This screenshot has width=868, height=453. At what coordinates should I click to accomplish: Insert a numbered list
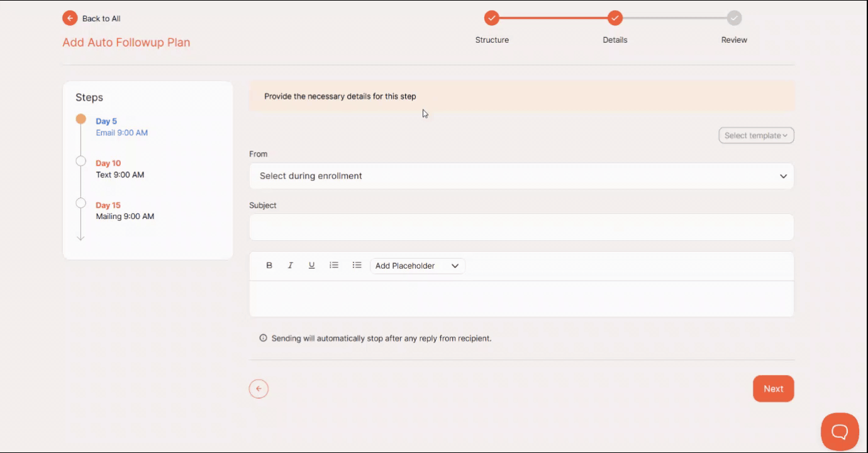click(x=334, y=266)
